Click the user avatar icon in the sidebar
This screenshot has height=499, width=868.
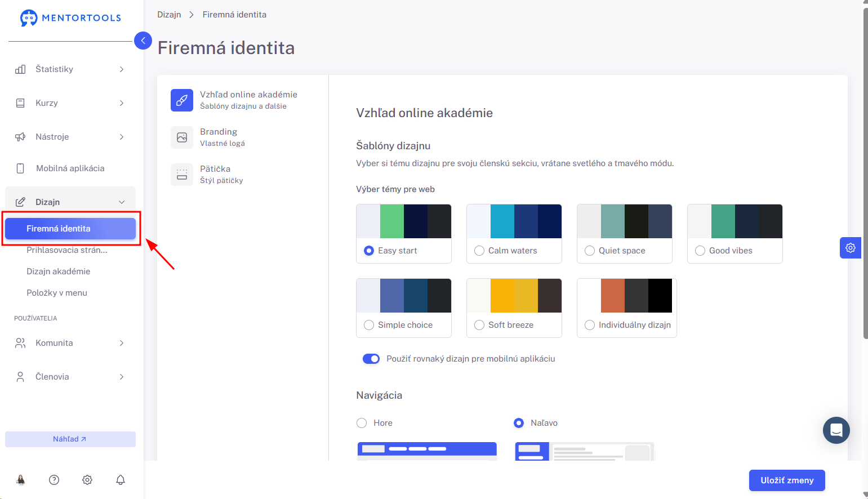[x=21, y=480]
